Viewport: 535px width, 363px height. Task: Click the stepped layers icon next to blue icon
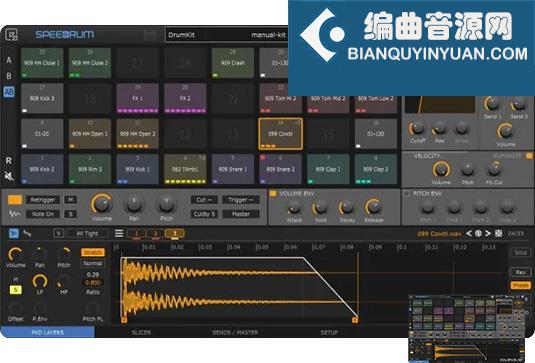(27, 233)
